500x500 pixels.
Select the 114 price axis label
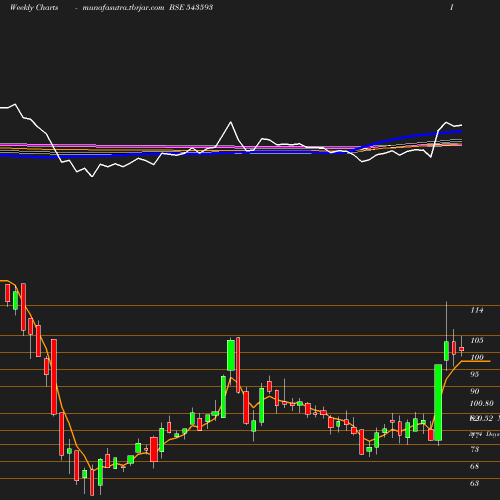click(x=477, y=310)
